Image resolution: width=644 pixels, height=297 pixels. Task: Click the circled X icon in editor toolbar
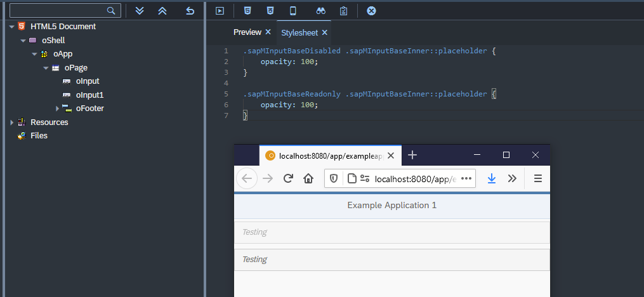372,11
